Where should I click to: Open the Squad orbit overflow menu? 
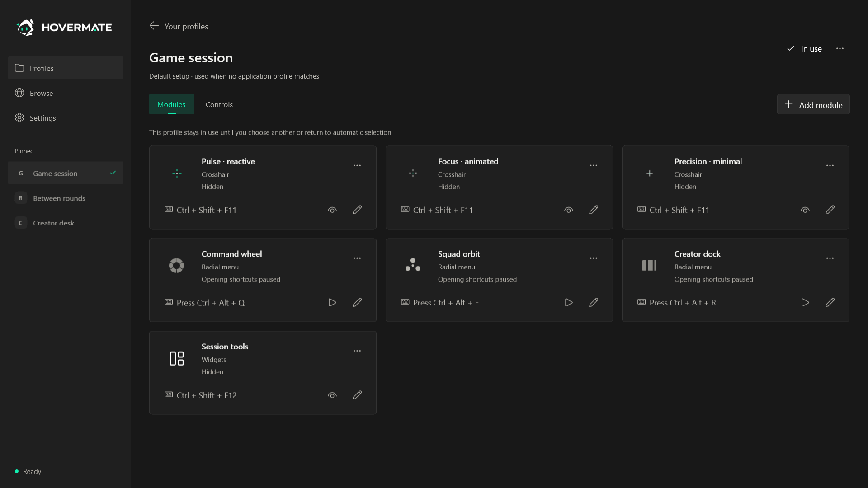tap(594, 258)
